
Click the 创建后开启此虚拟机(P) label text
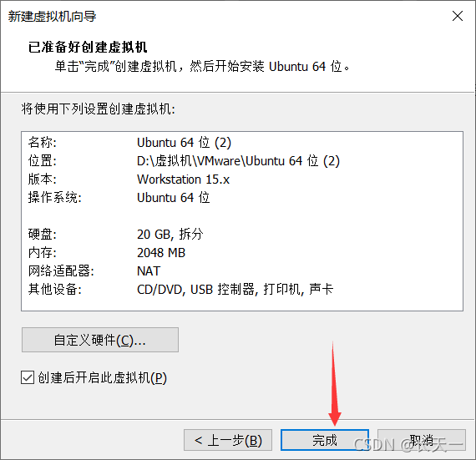103,378
